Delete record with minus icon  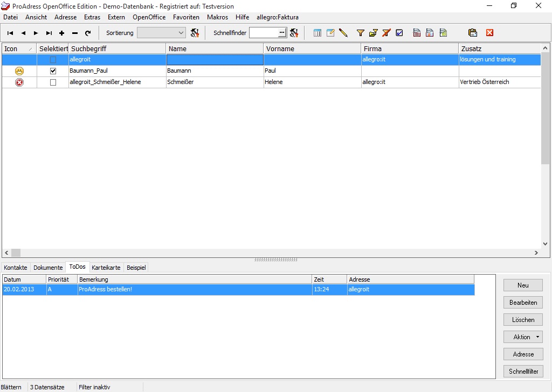click(74, 33)
